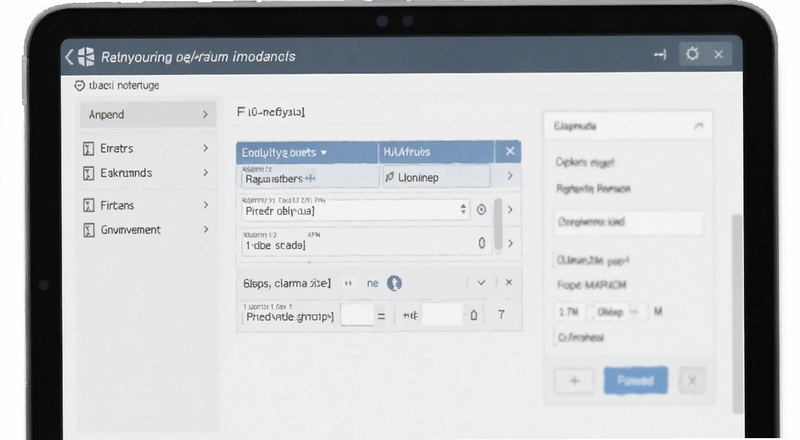Open the Firtans sidebar item
The height and width of the screenshot is (440, 800).
point(148,205)
